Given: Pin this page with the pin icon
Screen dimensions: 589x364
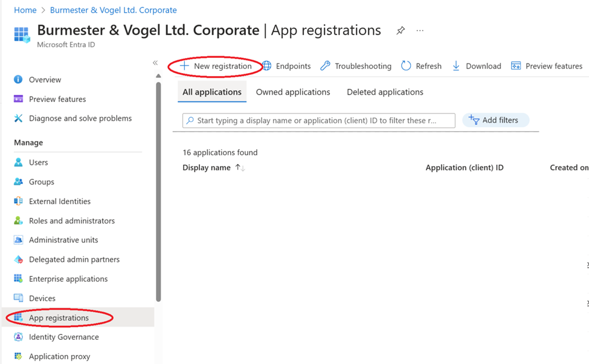Looking at the screenshot, I should (x=401, y=30).
